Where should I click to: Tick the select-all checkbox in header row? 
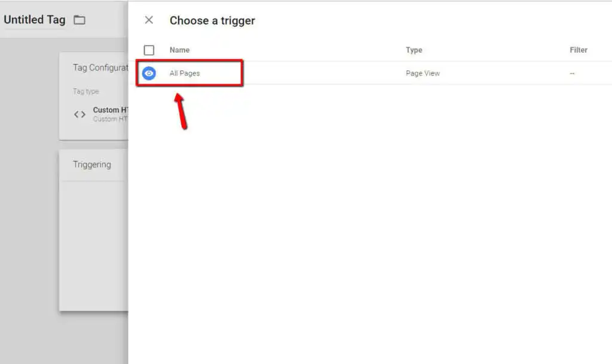pyautogui.click(x=149, y=50)
